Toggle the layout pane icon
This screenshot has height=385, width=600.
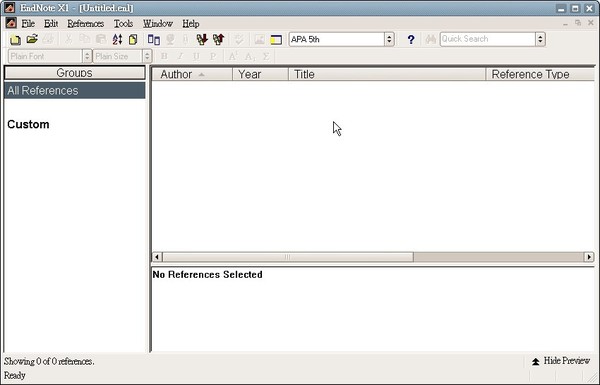tap(276, 39)
